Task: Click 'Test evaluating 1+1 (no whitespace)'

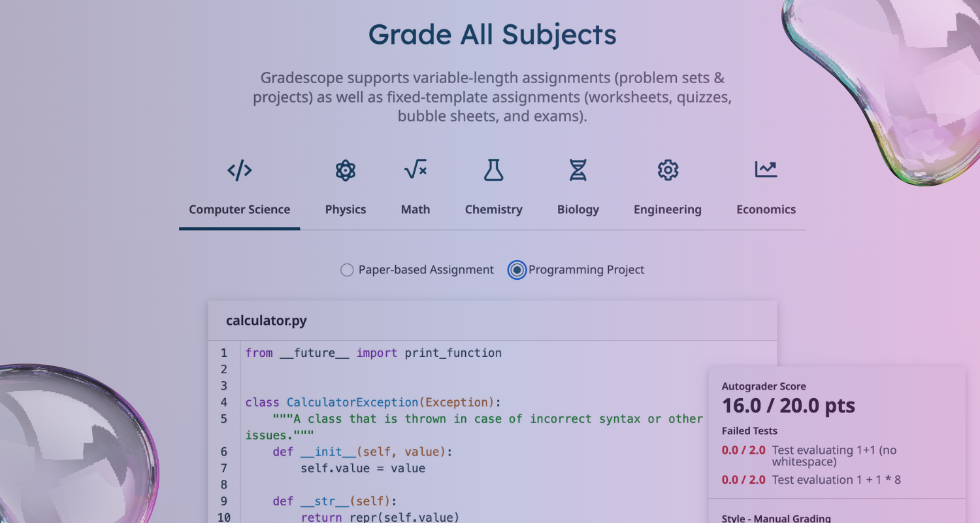Action: [834, 456]
